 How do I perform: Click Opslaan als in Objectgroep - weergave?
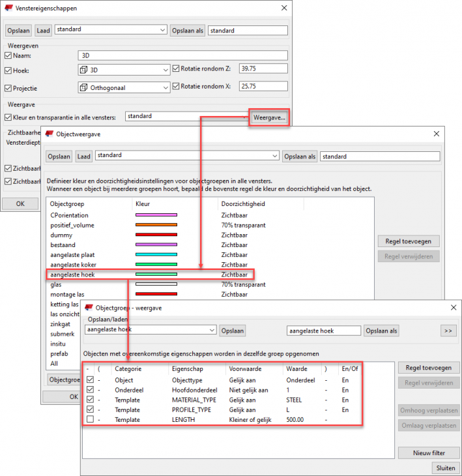coord(381,331)
